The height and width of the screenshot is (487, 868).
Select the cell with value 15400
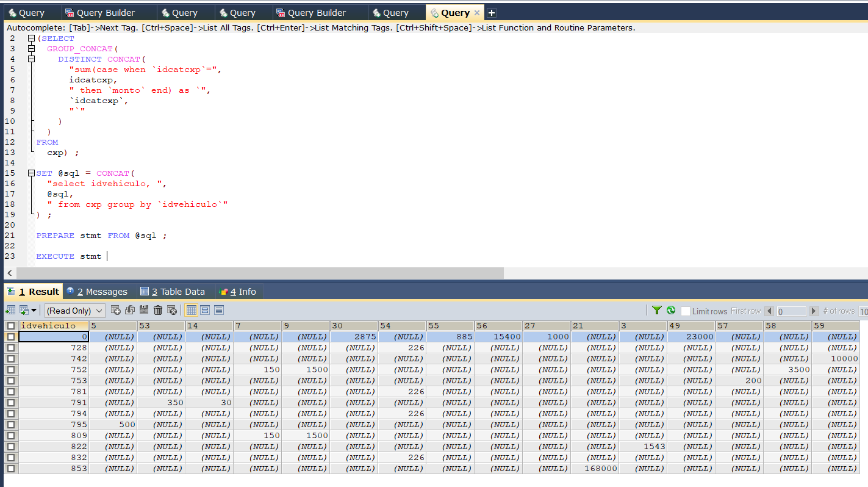coord(498,337)
